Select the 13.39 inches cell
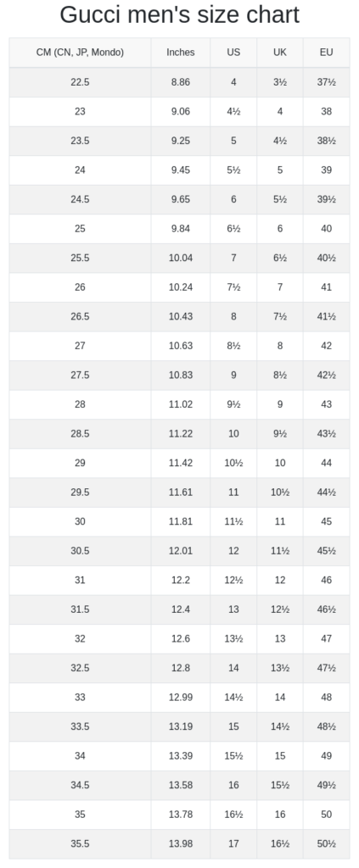Viewport: 359px width, 868px height. point(181,756)
